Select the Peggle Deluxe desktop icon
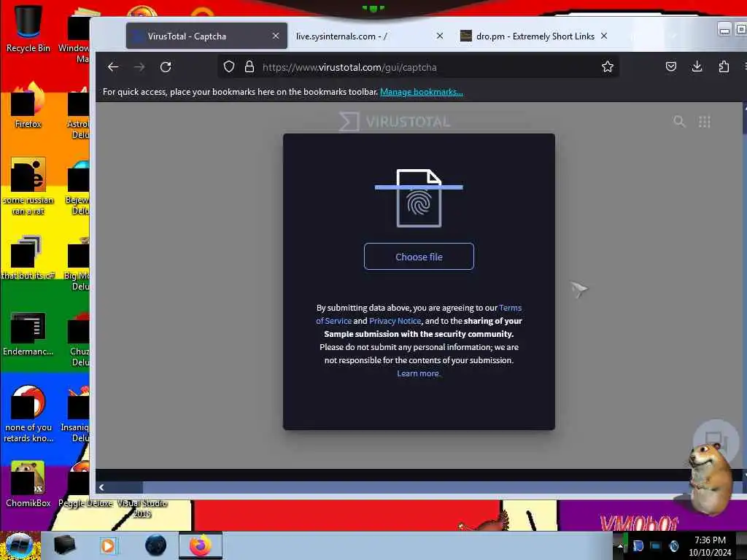747x560 pixels. point(85,486)
